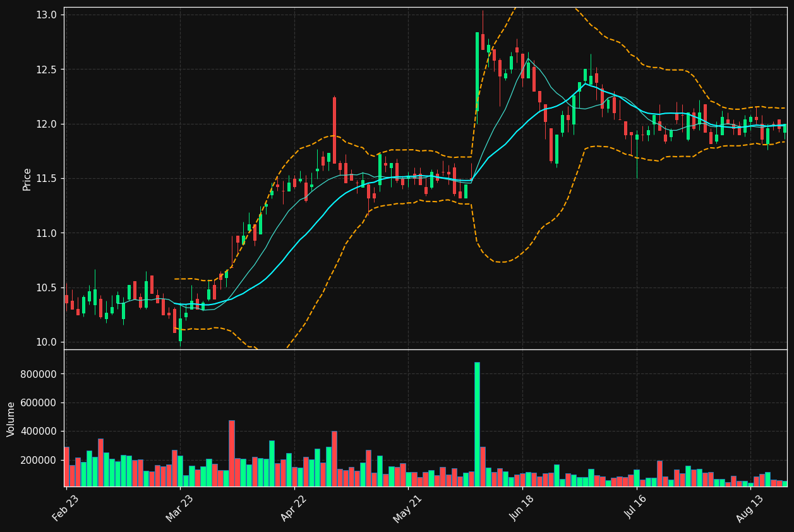Select the large green candlestick gapping up to 12.85
This screenshot has height=532, width=794.
[x=477, y=71]
